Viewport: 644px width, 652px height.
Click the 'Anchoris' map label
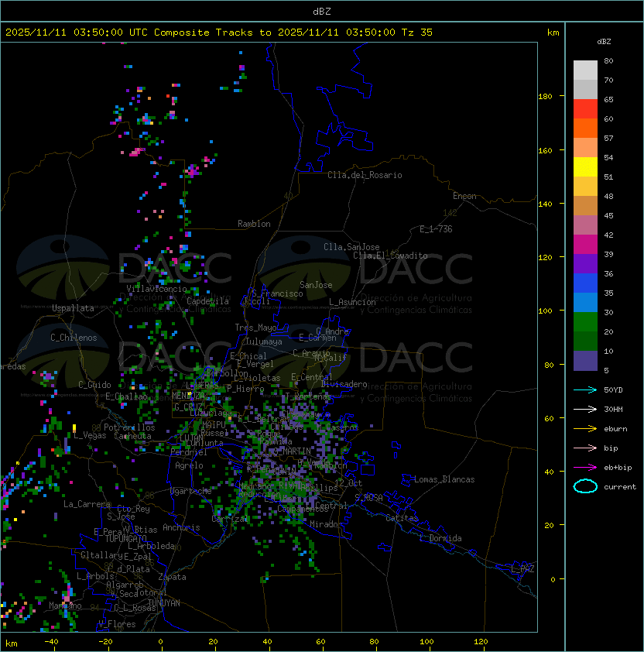[181, 527]
